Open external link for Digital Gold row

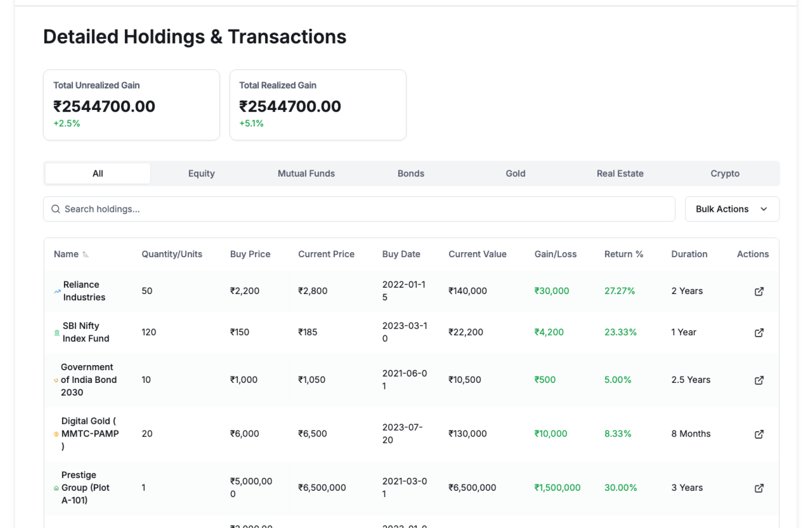pyautogui.click(x=759, y=434)
